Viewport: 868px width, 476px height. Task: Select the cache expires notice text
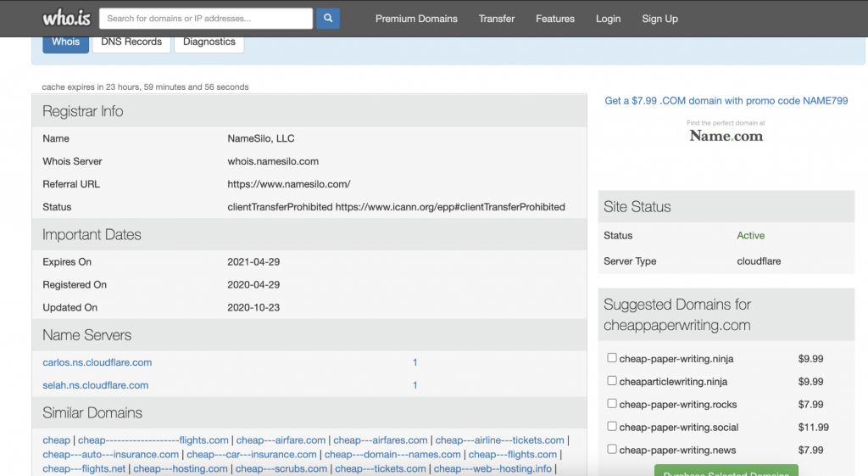[x=145, y=87]
